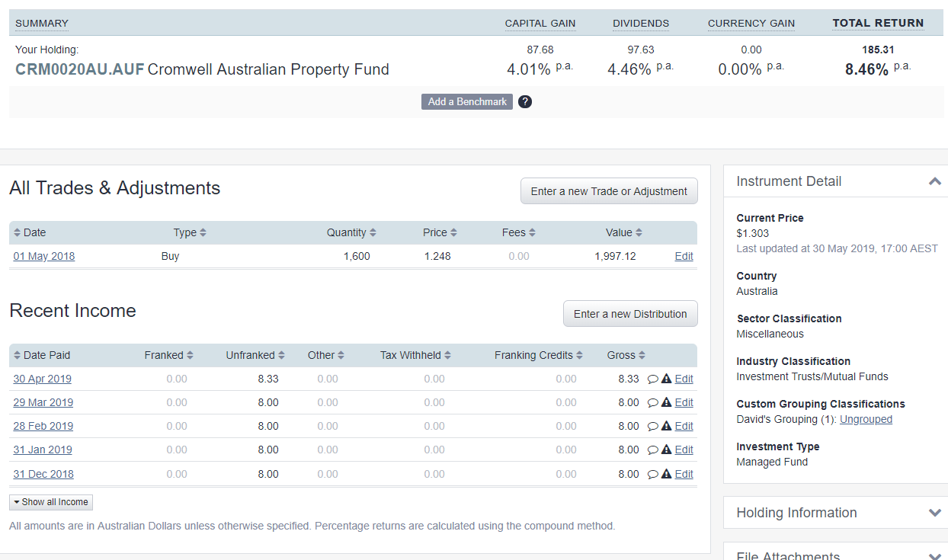Click the sort arrows next to the Quantity header
948x560 pixels.
pyautogui.click(x=372, y=232)
